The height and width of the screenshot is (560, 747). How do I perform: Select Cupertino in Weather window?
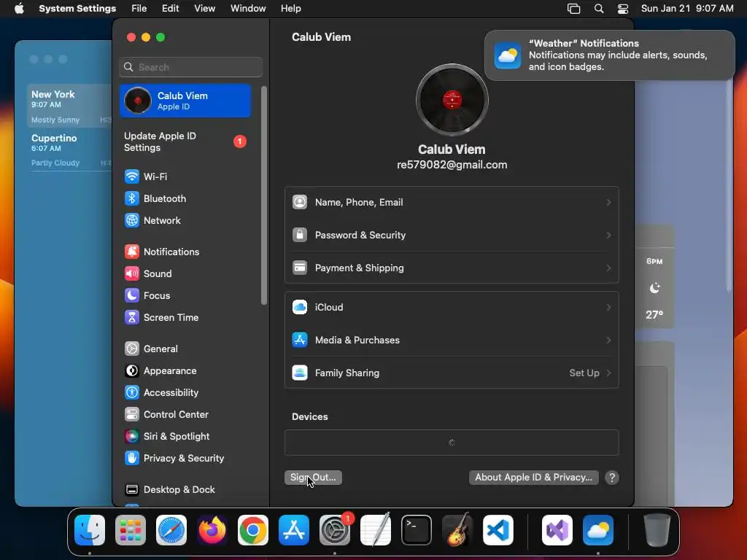69,149
